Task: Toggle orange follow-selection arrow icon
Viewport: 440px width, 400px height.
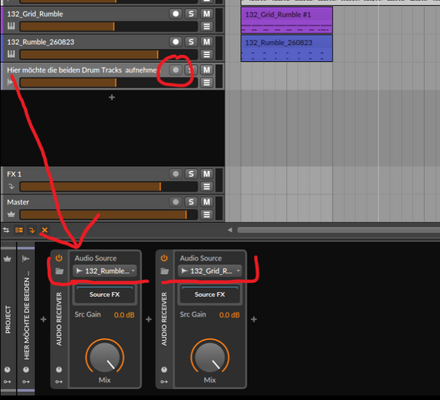Action: pos(32,230)
